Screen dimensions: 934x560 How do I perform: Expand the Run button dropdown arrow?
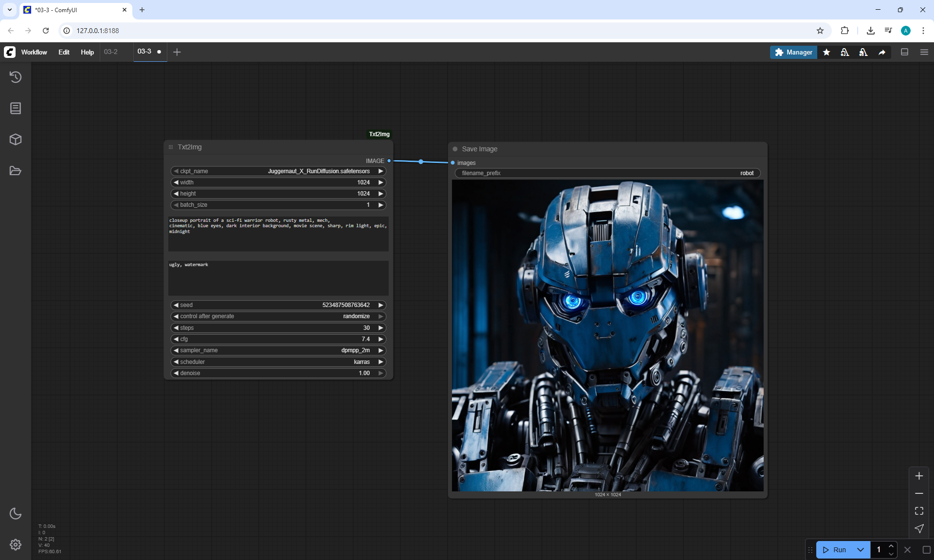click(860, 550)
